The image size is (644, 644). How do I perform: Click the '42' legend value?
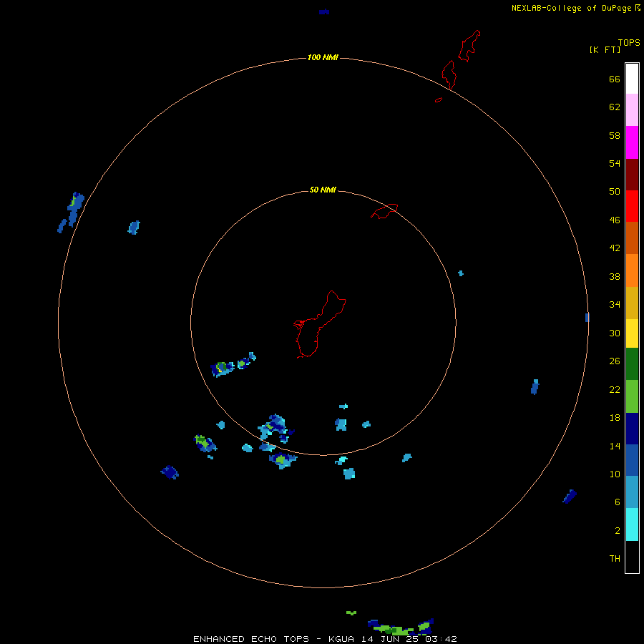[x=615, y=248]
